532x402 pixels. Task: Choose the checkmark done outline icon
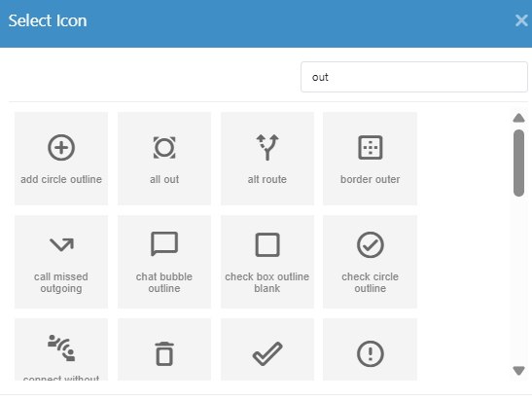click(x=267, y=349)
